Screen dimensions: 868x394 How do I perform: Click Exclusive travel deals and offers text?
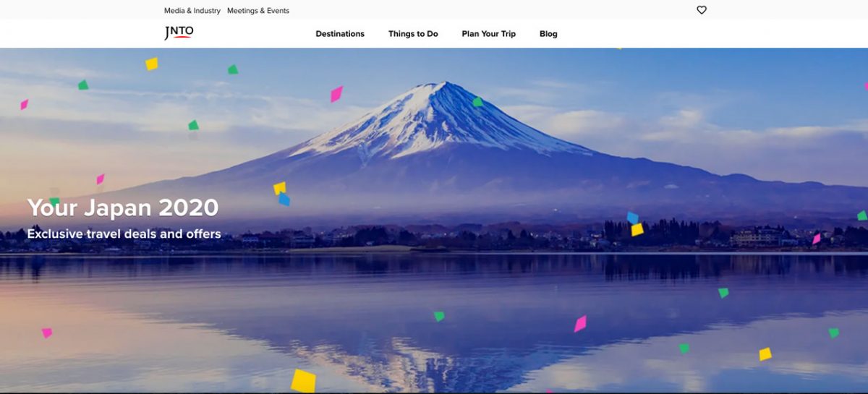[124, 234]
